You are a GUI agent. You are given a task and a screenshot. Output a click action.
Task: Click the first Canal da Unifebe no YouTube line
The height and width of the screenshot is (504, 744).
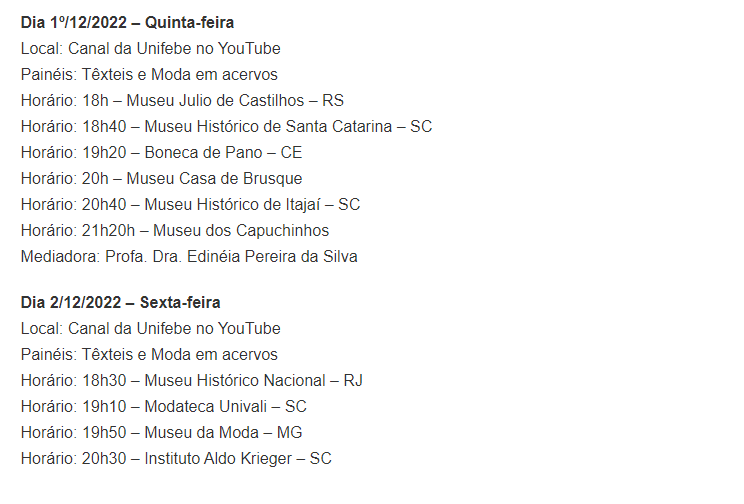(150, 48)
